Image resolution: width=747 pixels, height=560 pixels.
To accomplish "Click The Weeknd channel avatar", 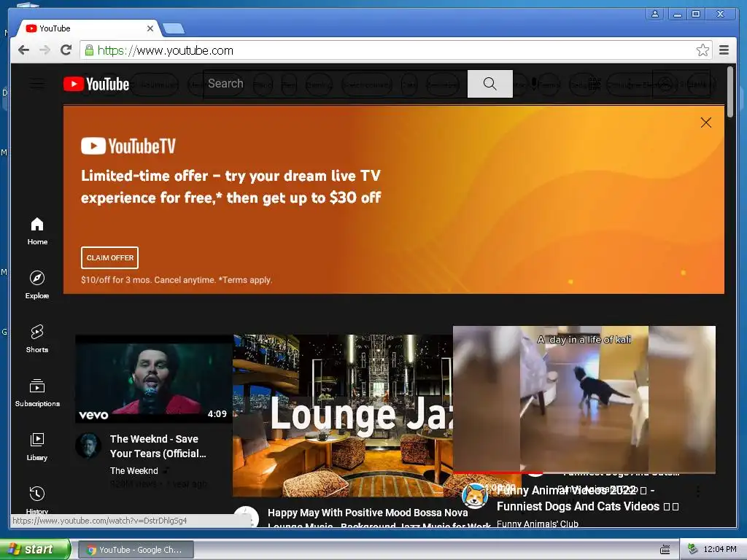I will [x=88, y=446].
